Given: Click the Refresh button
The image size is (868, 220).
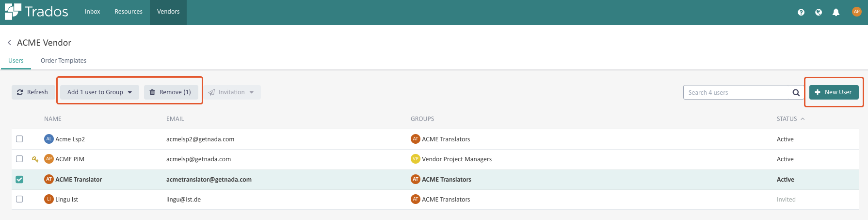Looking at the screenshot, I should (32, 92).
